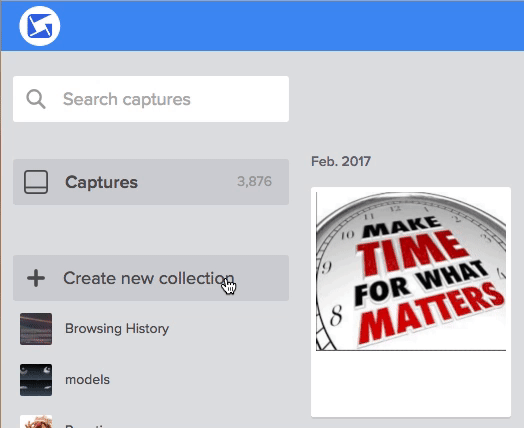Focus the Search captures input field
Image resolution: width=524 pixels, height=428 pixels.
[151, 99]
